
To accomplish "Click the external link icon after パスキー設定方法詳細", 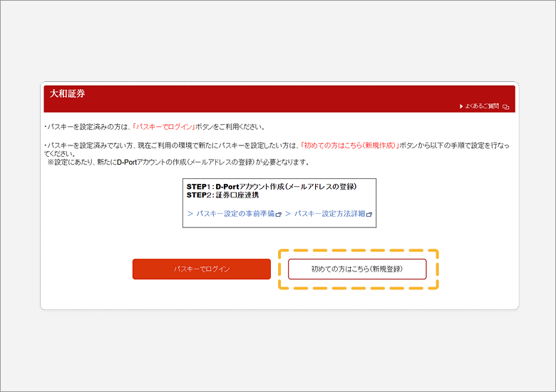I will [x=369, y=215].
